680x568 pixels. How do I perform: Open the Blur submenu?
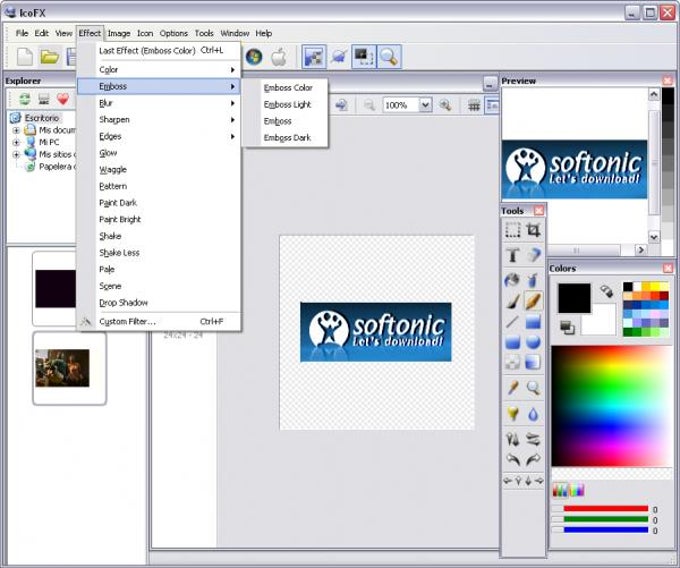click(x=158, y=103)
